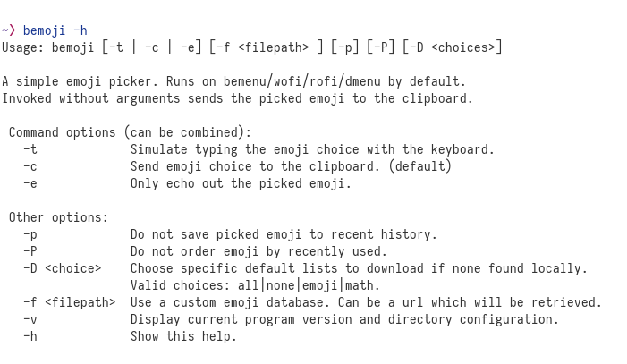627x364 pixels.
Task: Click the '-D <choice>' option entry
Action: [x=63, y=268]
